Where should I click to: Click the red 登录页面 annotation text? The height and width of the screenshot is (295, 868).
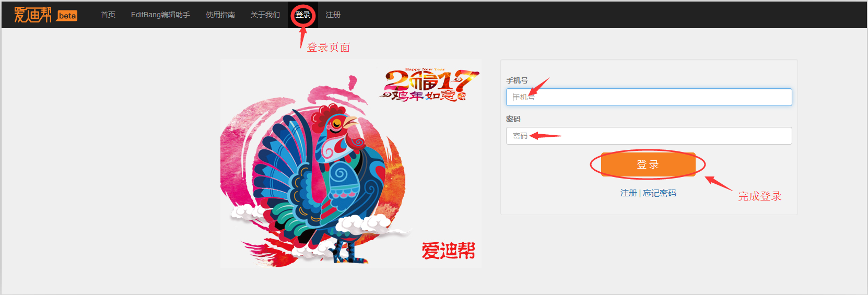pos(329,48)
